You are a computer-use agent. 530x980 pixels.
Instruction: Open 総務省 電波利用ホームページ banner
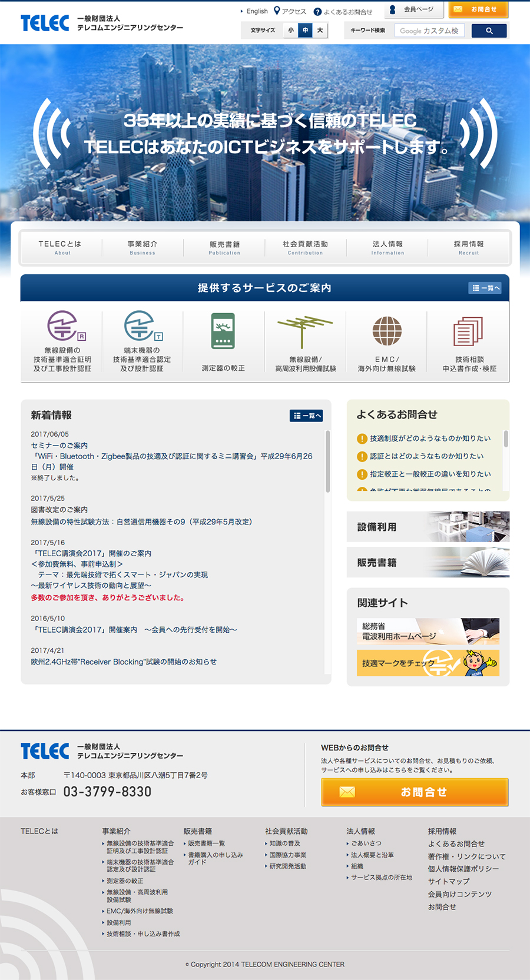click(428, 632)
